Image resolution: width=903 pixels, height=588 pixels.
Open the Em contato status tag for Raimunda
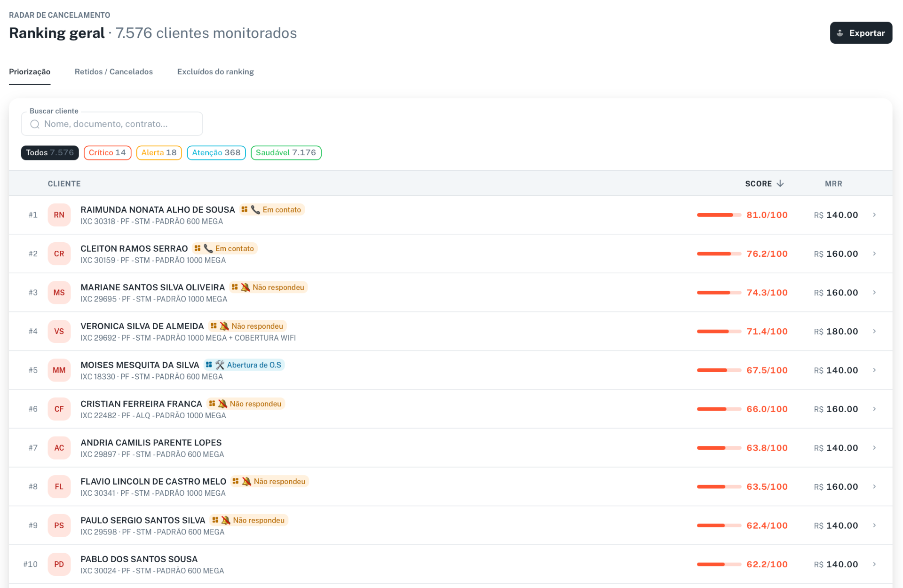[272, 210]
